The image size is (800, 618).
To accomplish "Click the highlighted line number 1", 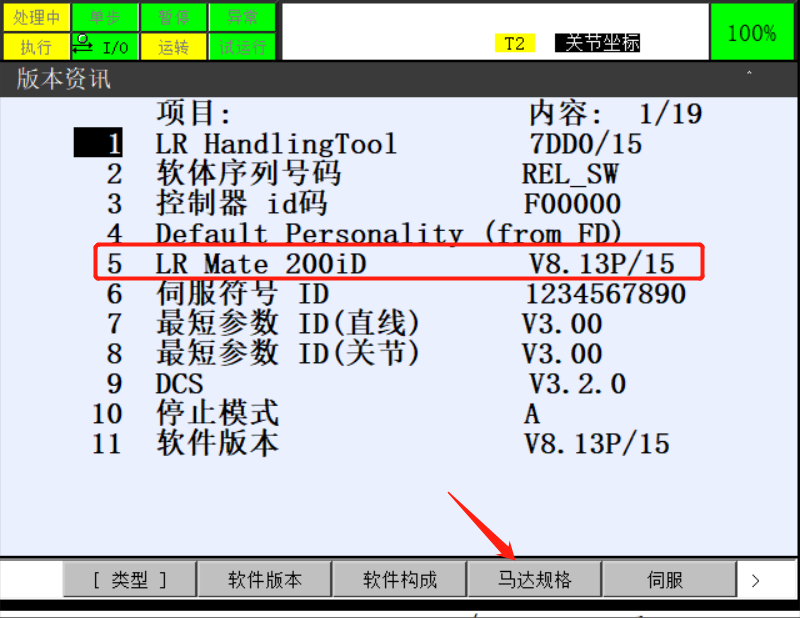I will tap(98, 142).
